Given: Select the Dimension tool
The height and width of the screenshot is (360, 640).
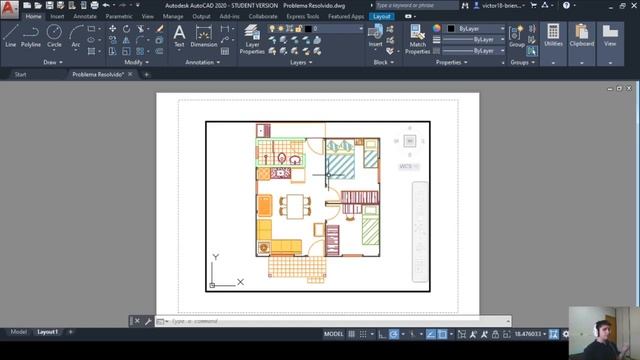Looking at the screenshot, I should (204, 36).
